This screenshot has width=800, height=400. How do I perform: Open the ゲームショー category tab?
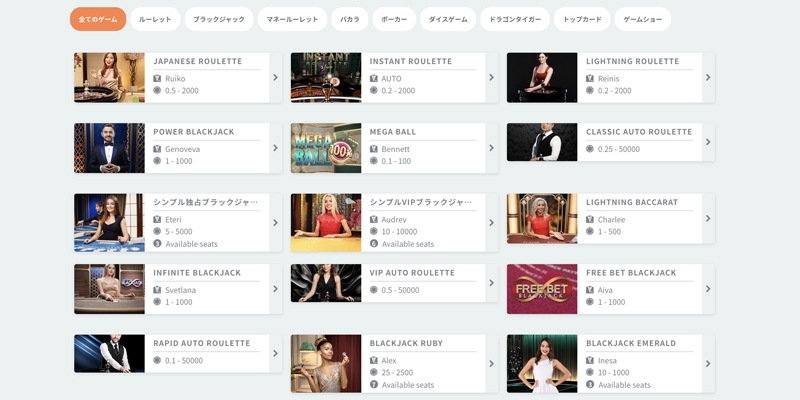(x=641, y=19)
